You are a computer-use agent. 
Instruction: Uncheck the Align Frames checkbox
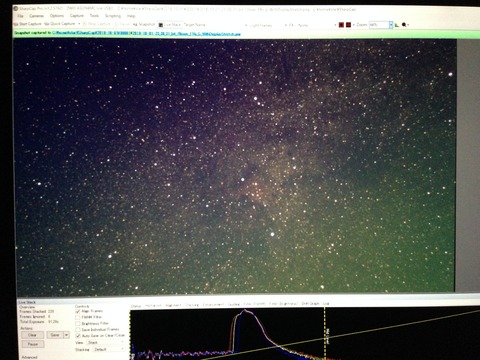(78, 311)
